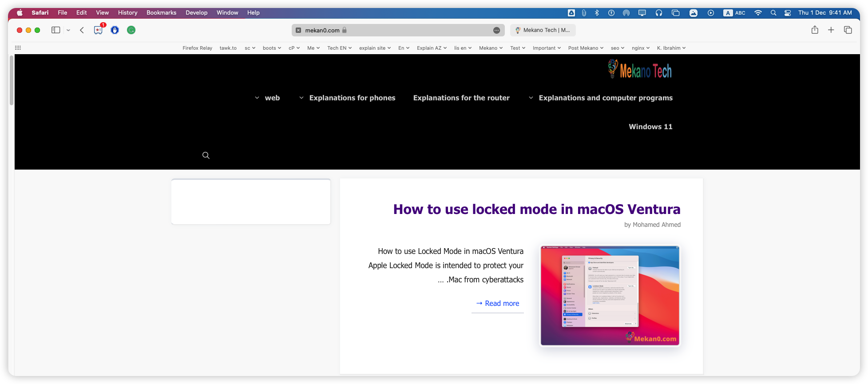Expand Explanations for phones navigation menu
The image size is (868, 384).
pyautogui.click(x=347, y=98)
